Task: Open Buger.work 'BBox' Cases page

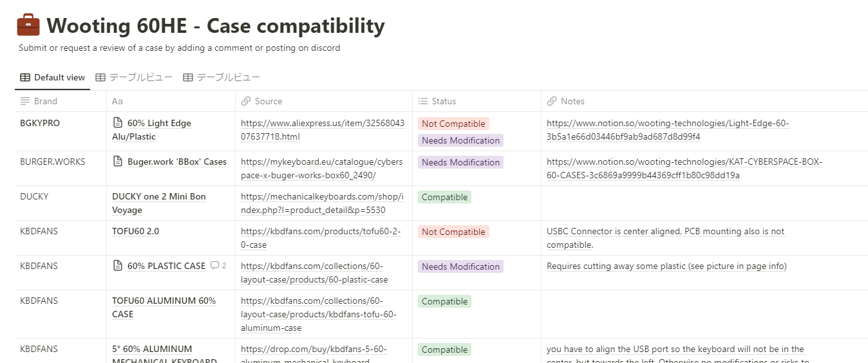Action: (177, 162)
